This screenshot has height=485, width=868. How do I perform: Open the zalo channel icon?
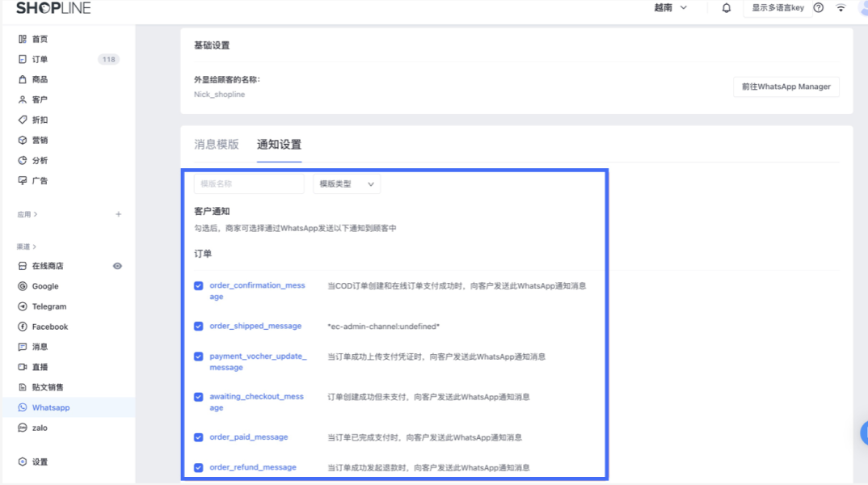(22, 428)
